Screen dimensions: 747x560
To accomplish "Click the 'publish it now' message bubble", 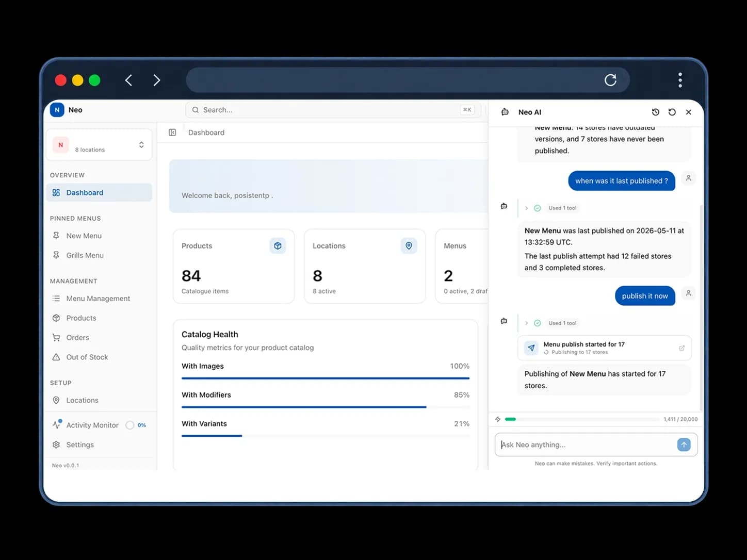I will (645, 296).
